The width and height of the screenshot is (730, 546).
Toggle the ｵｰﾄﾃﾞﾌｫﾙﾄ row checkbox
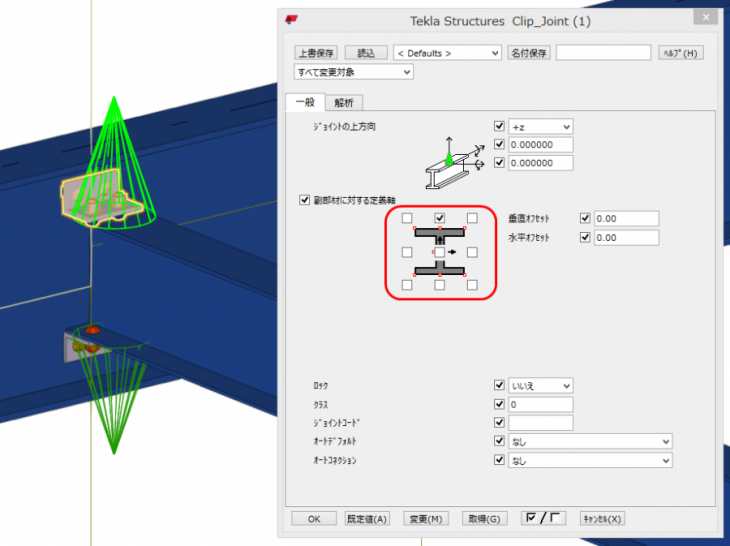click(x=499, y=440)
